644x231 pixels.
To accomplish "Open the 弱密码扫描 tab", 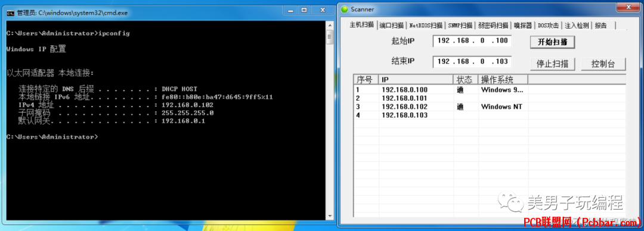I will pos(493,26).
